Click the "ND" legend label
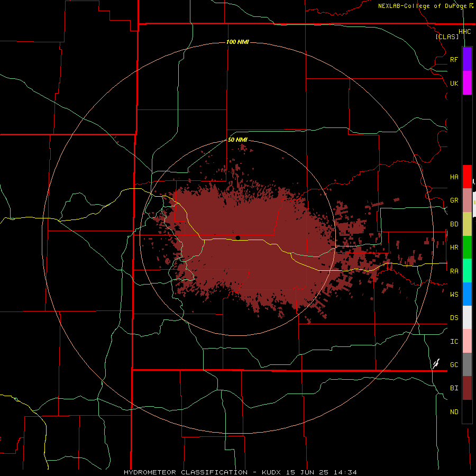The image size is (476, 476). [454, 412]
